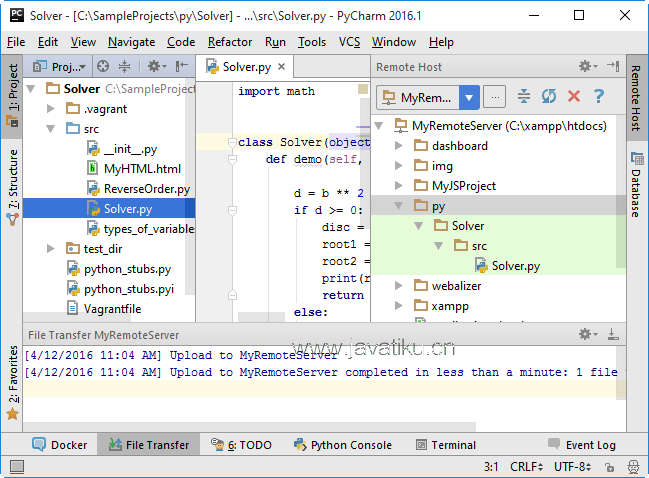Click the UTF-8 encoding selector
649x478 pixels.
573,467
